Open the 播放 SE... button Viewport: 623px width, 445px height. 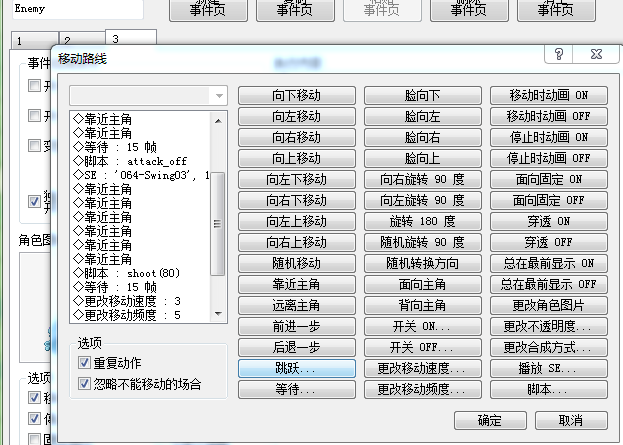[x=549, y=369]
